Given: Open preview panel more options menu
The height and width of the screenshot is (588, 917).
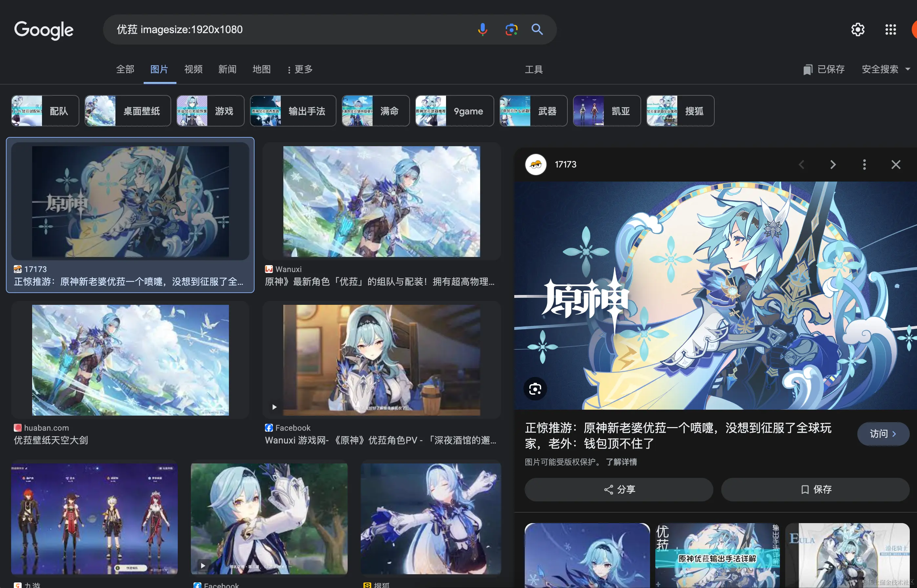Looking at the screenshot, I should point(864,165).
